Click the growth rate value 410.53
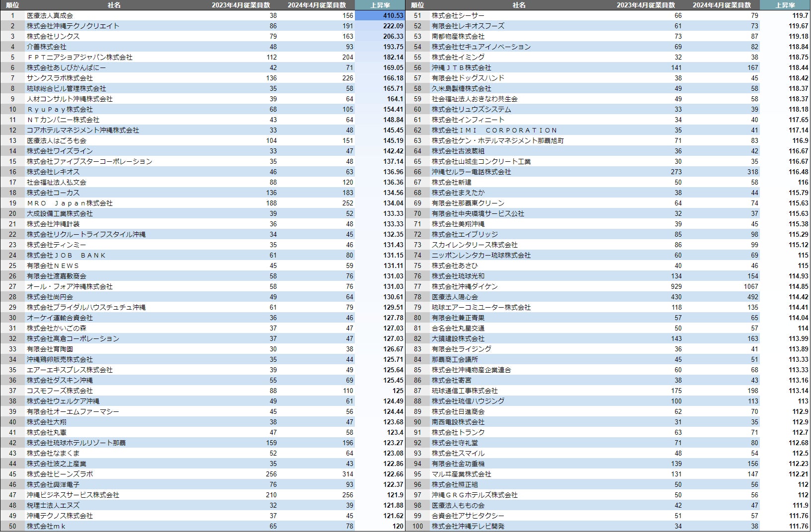The height and width of the screenshot is (532, 811). [x=393, y=15]
